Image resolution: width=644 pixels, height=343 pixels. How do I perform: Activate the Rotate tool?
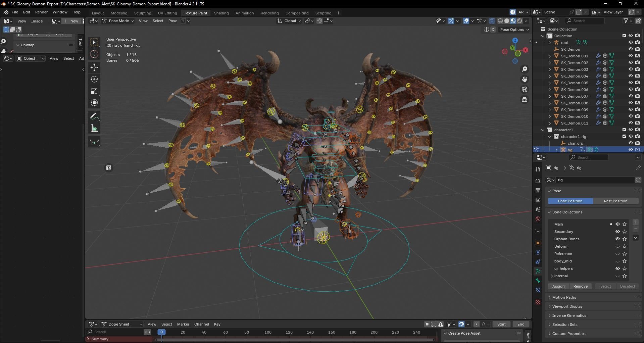point(94,79)
